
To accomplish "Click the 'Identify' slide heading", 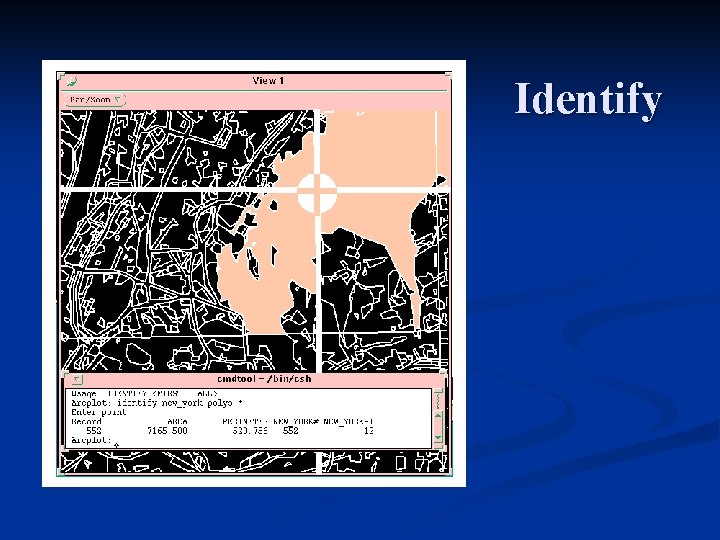I will pyautogui.click(x=588, y=99).
